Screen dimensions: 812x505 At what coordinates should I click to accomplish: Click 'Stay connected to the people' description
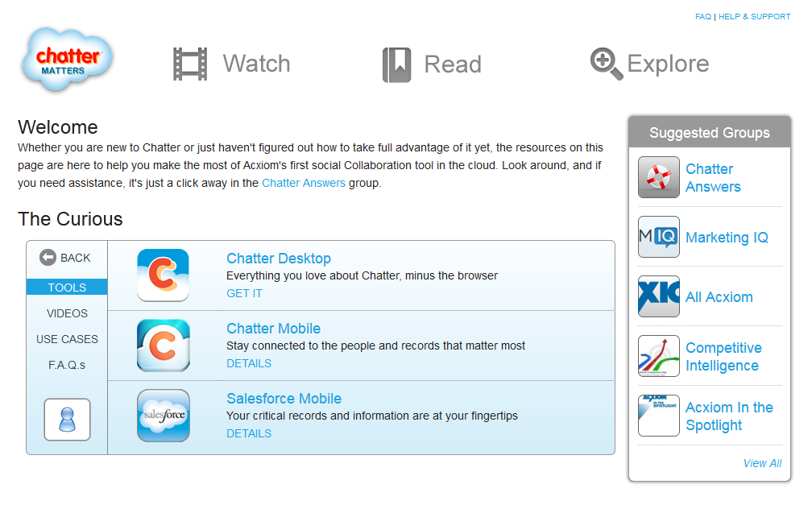tap(375, 346)
